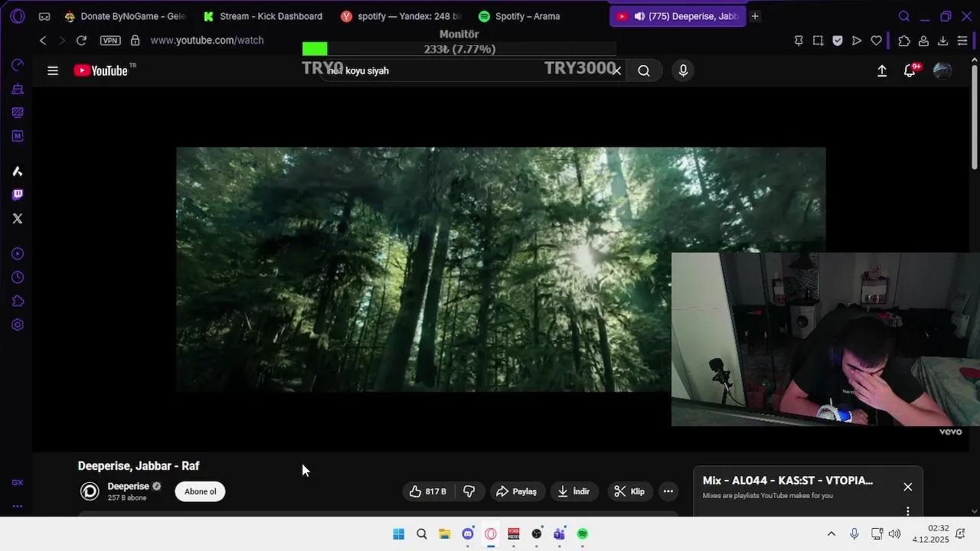980x551 pixels.
Task: Open the Deeperise channel name link
Action: (128, 486)
